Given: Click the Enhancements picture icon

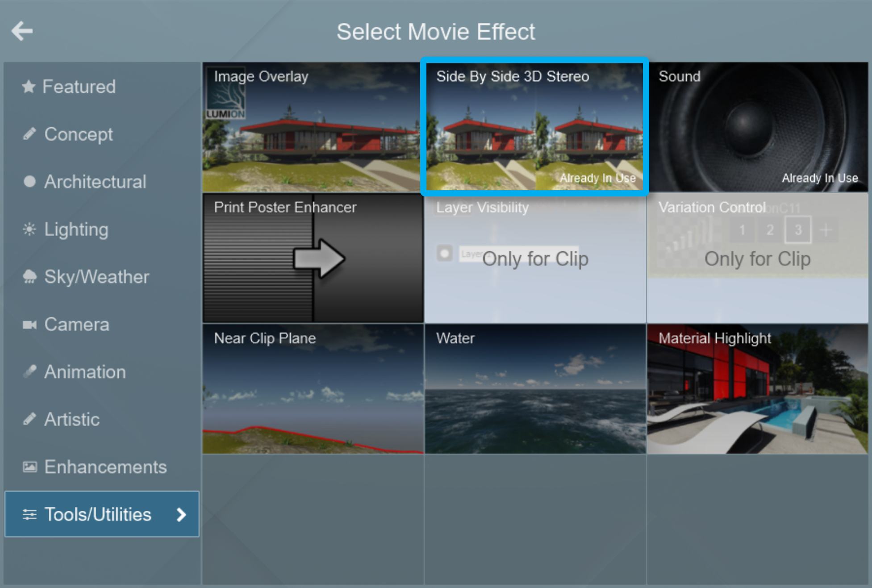Looking at the screenshot, I should (29, 467).
